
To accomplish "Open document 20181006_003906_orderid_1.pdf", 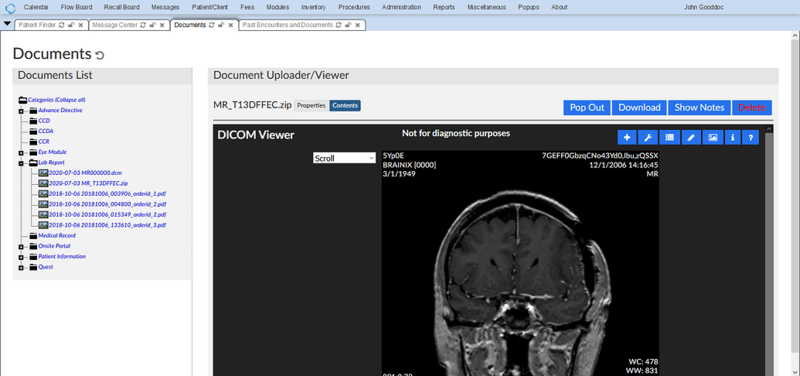I will [x=108, y=194].
